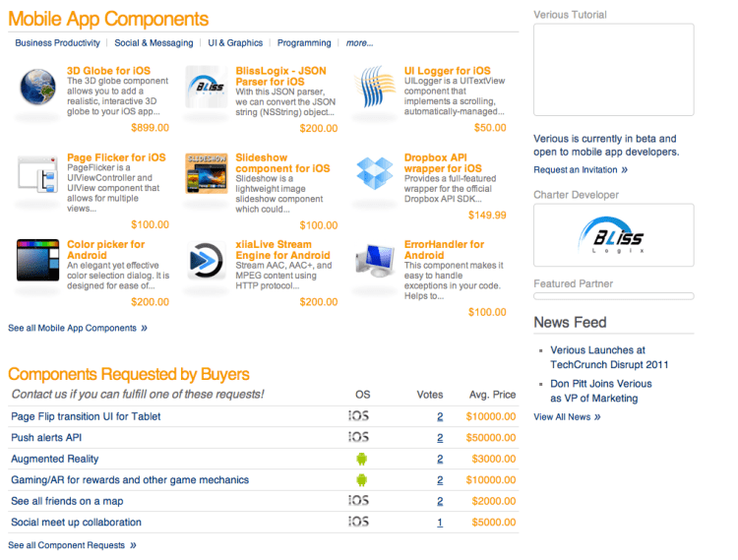Open 'See all friends on a map' request
The width and height of the screenshot is (738, 560).
tap(67, 501)
